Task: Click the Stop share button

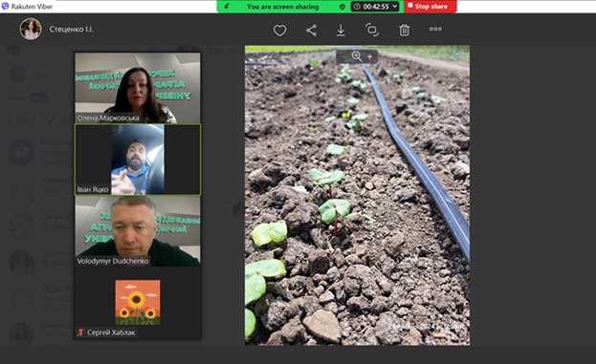Action: (x=430, y=7)
